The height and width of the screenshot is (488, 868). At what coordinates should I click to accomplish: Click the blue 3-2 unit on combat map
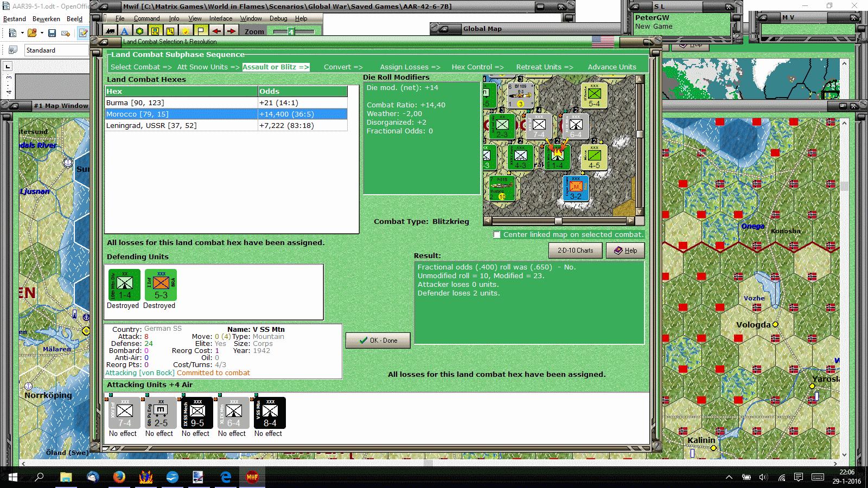click(576, 188)
